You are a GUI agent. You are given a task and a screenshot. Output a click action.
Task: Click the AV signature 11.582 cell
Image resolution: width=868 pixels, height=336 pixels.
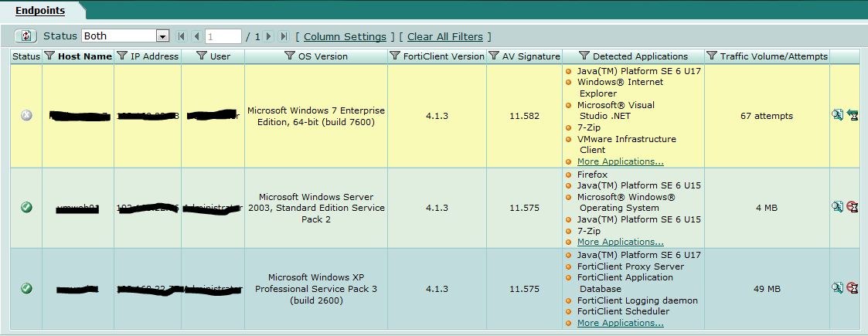pos(524,116)
